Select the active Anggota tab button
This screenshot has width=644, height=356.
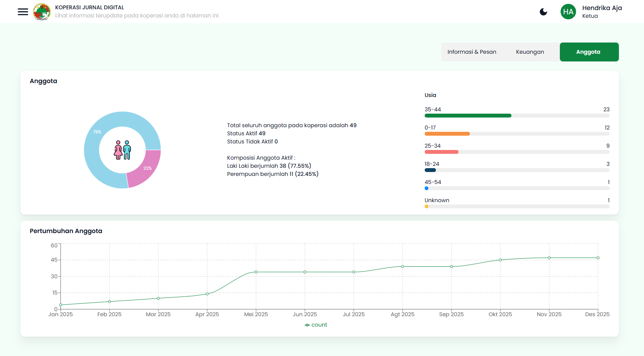click(x=589, y=51)
